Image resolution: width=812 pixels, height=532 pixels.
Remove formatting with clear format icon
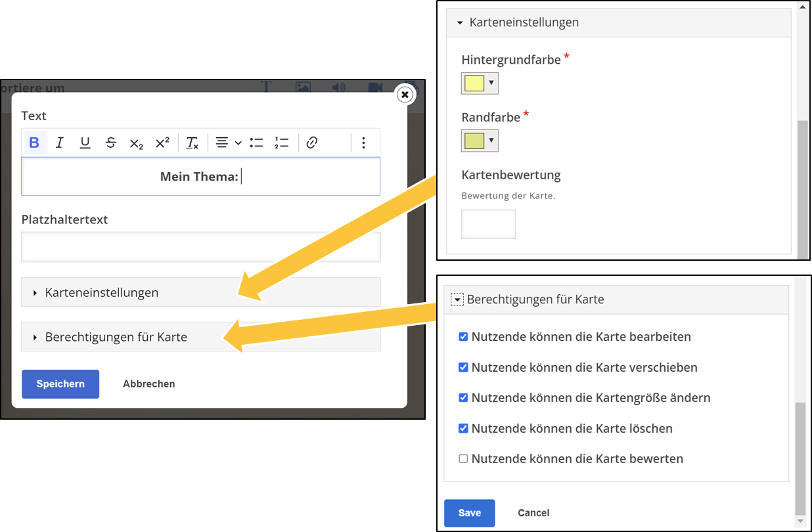click(x=192, y=143)
